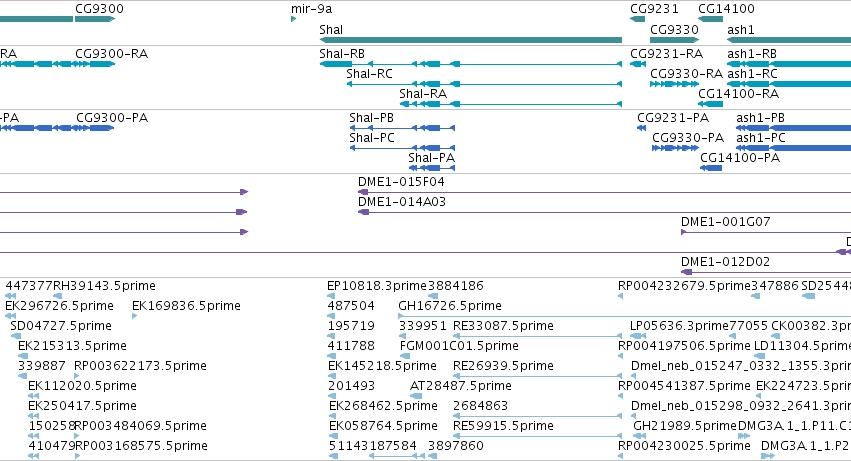
Task: Select clone DME1-015F04
Action: pyautogui.click(x=605, y=192)
